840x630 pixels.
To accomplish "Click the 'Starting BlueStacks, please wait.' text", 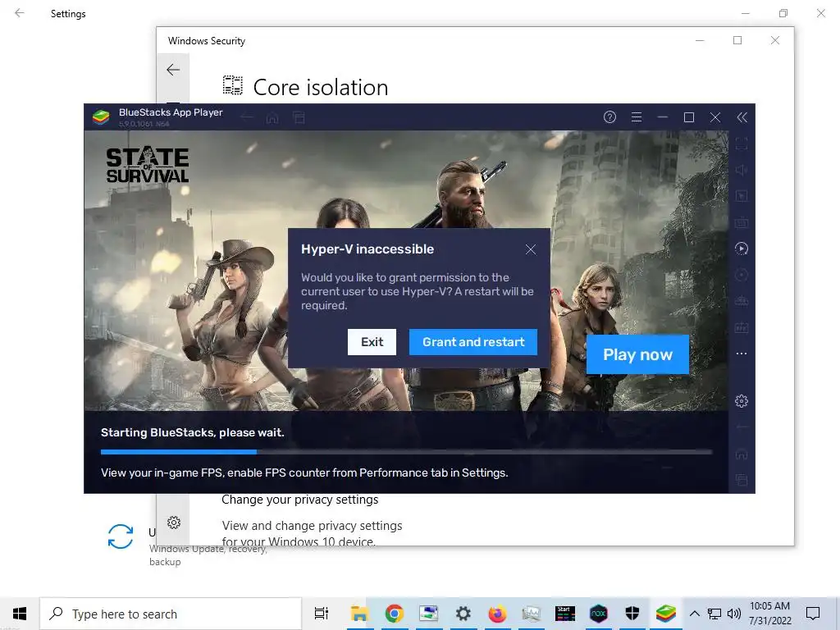I will tap(192, 432).
